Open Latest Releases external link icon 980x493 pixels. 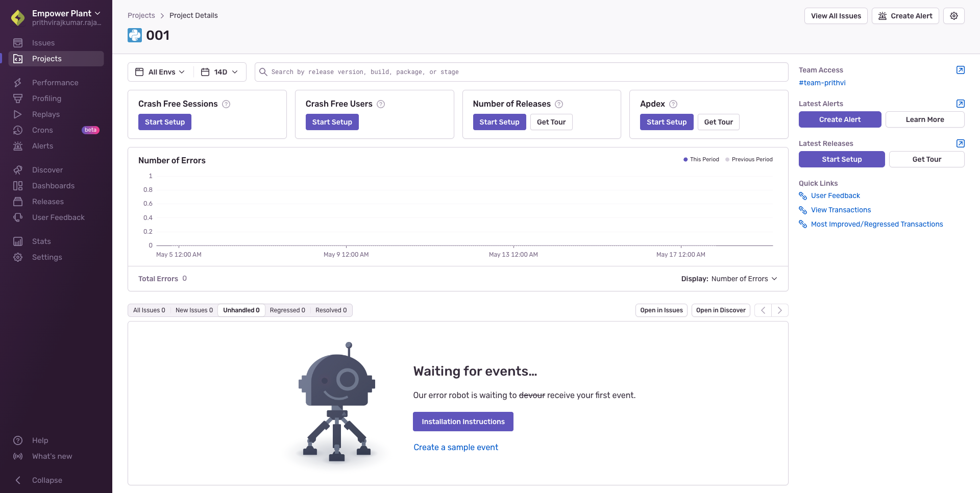pyautogui.click(x=960, y=143)
